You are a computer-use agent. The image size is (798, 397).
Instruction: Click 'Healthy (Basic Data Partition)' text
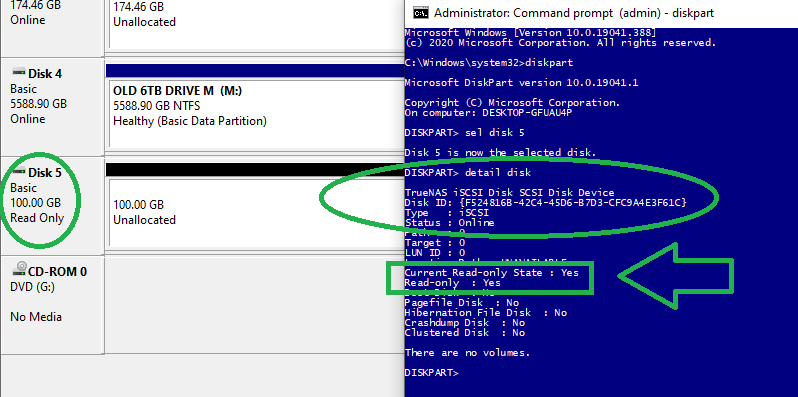point(190,121)
